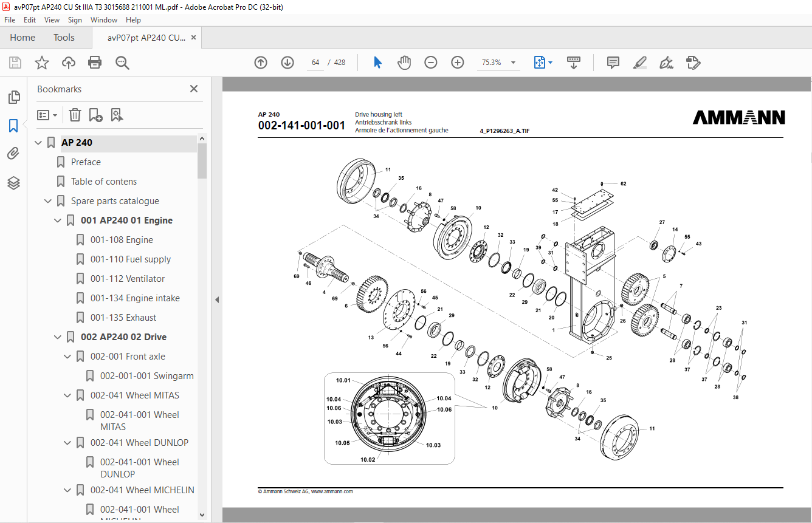Screen dimensions: 812x523
Task: Open the Preface bookmark
Action: click(x=86, y=162)
